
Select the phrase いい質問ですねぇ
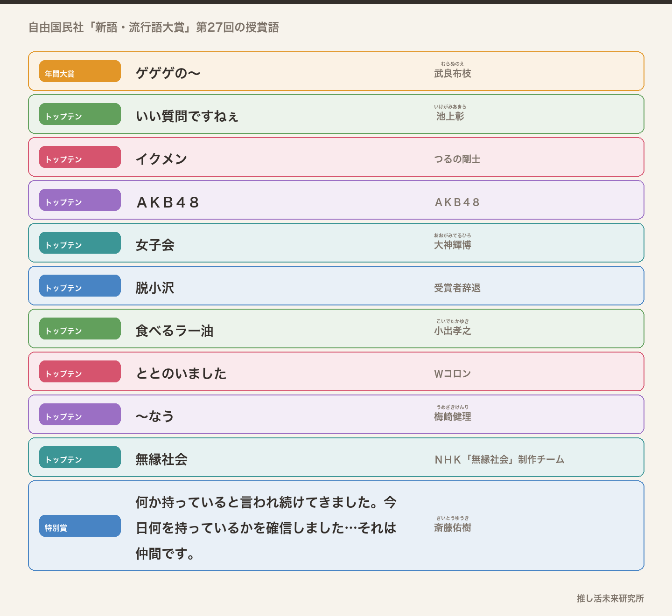pyautogui.click(x=187, y=116)
